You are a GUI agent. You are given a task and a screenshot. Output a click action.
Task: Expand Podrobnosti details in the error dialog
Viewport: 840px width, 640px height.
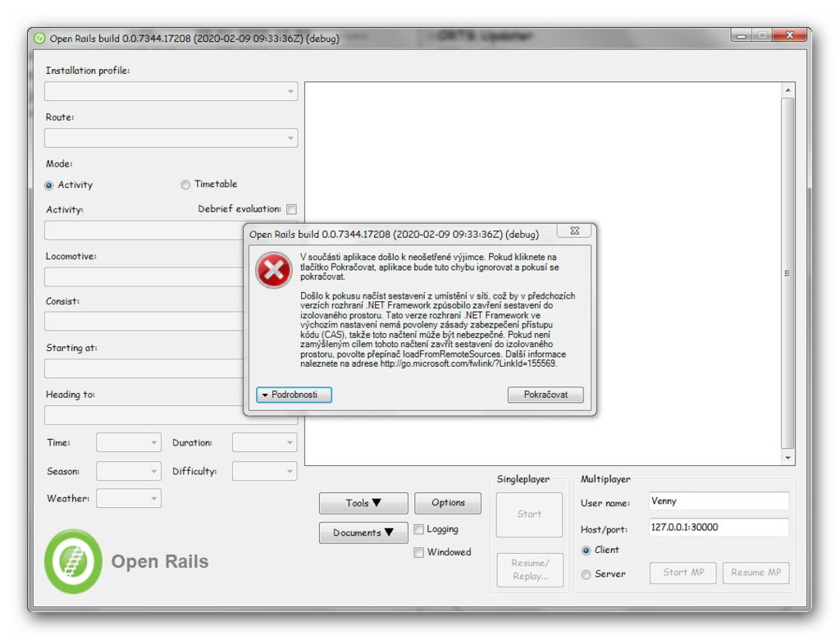(294, 395)
